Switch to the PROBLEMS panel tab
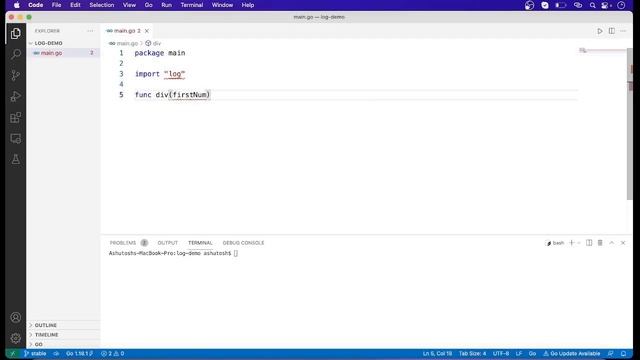640x360 pixels. [x=123, y=243]
